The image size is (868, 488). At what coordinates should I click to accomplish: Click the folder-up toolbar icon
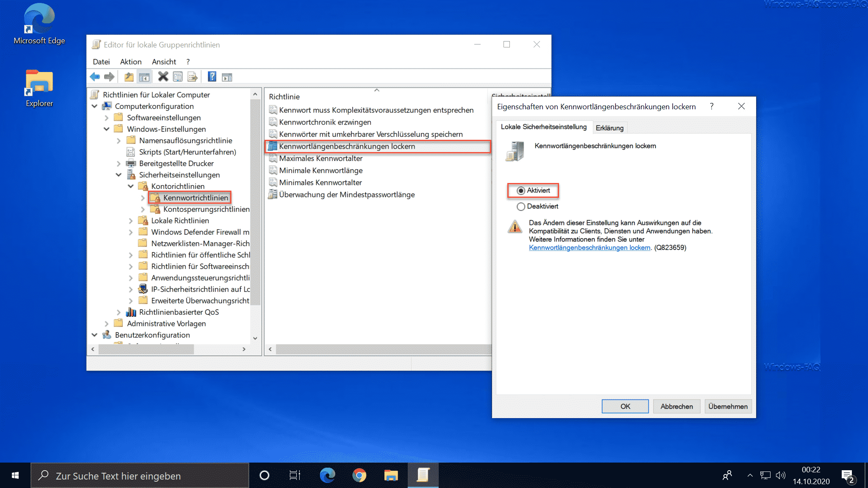(x=129, y=77)
